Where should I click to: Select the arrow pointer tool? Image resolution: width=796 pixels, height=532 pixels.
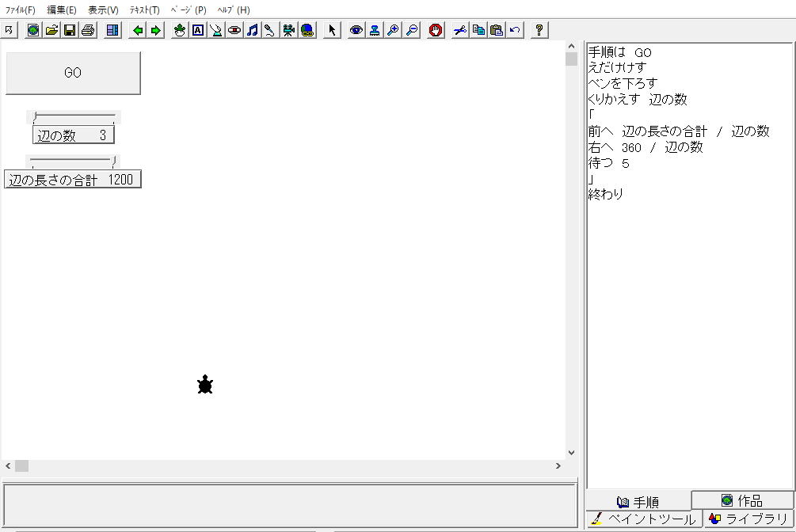tap(332, 30)
